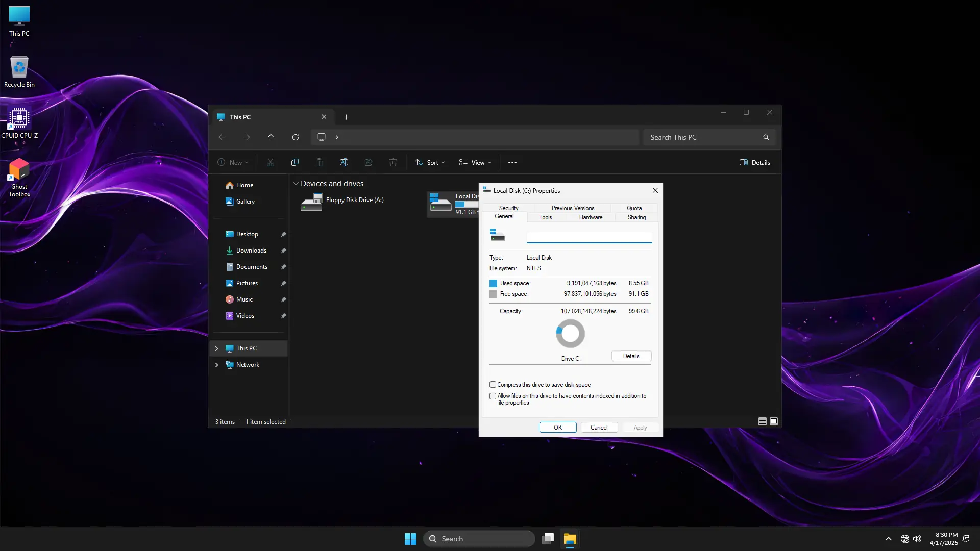Click the Copy icon in toolbar
This screenshot has width=980, height=551.
point(295,163)
